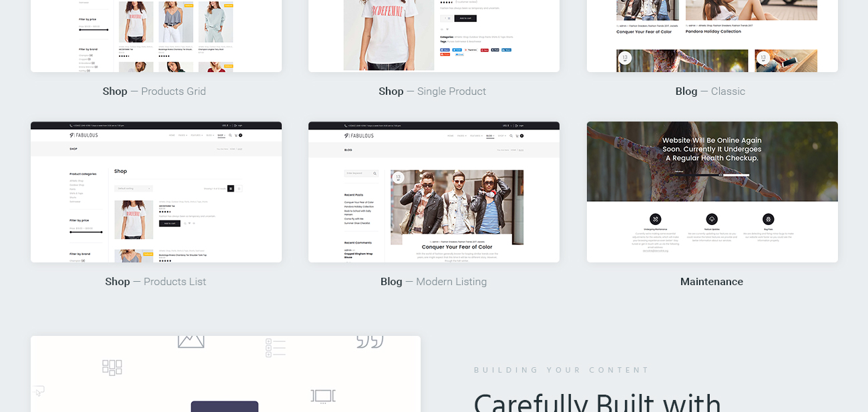
Task: Open the Shop Products List demo thumbnail
Action: click(156, 192)
